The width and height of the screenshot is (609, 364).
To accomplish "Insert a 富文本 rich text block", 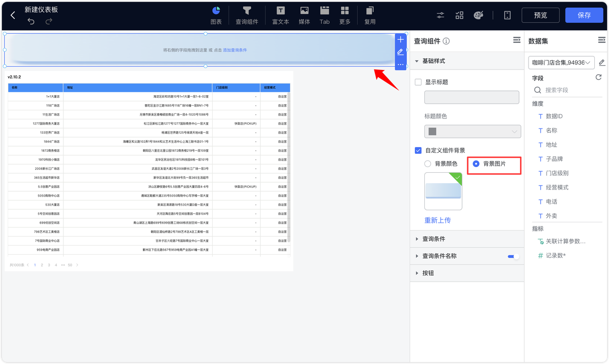I will (281, 15).
